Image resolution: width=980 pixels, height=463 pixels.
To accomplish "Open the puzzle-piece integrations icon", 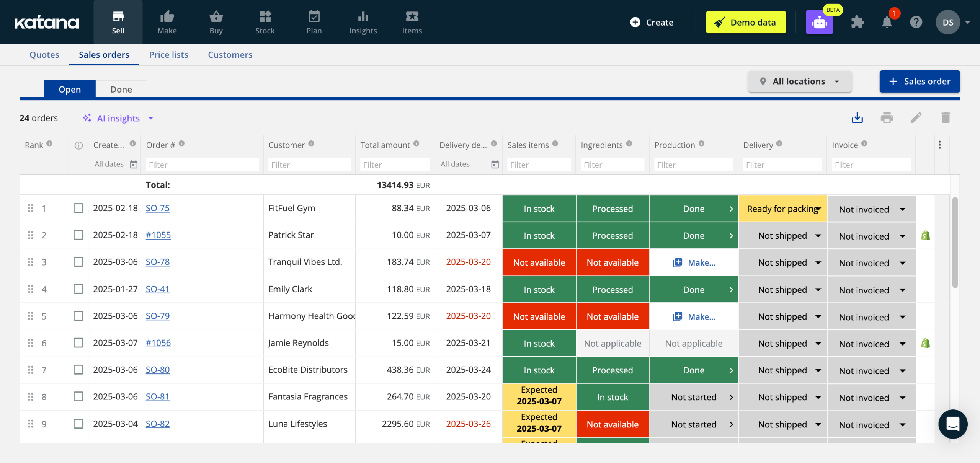I will (857, 22).
